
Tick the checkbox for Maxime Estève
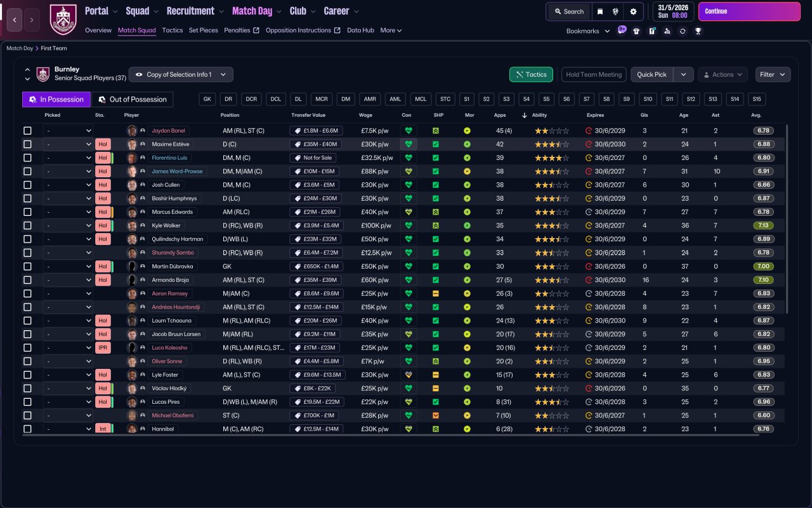tap(27, 144)
